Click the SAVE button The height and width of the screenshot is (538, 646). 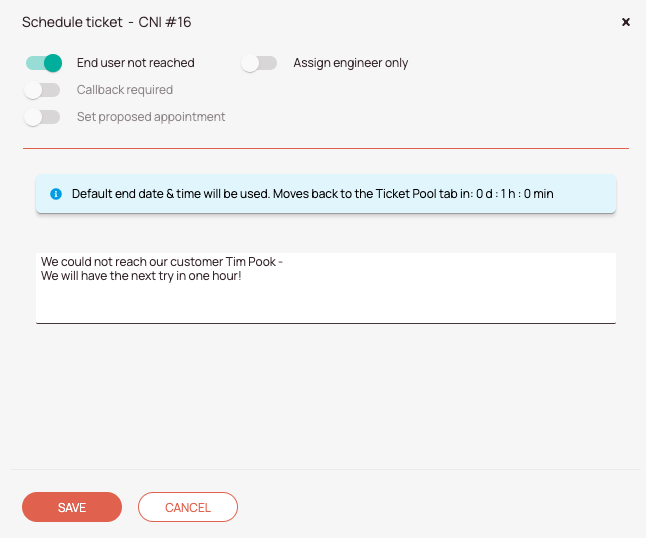click(72, 507)
